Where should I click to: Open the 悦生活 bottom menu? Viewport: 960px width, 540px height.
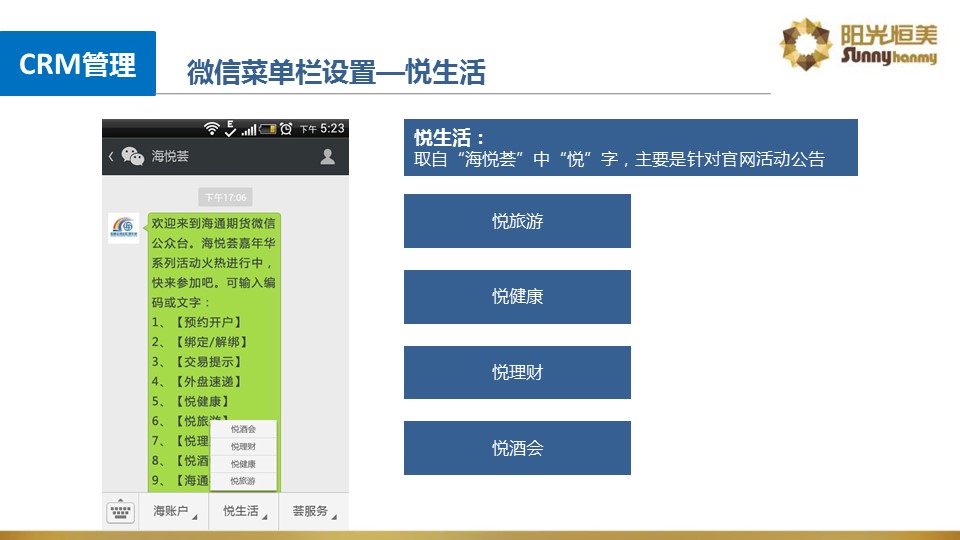244,511
